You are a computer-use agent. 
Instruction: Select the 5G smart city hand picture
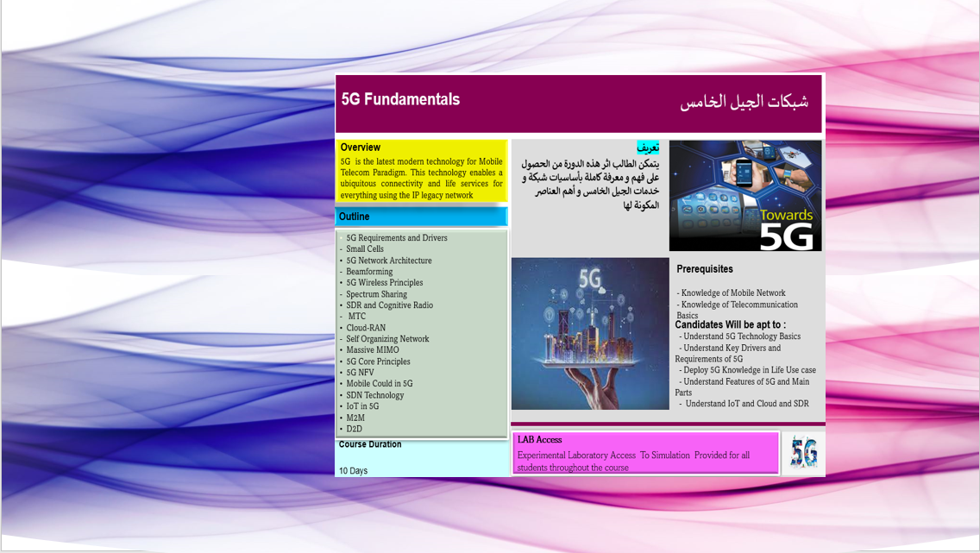click(590, 333)
